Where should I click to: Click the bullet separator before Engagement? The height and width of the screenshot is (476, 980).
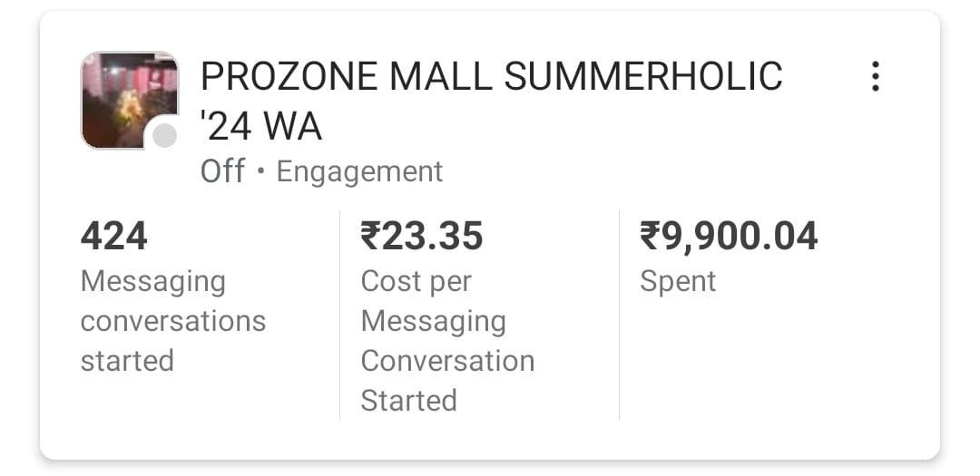coord(261,172)
